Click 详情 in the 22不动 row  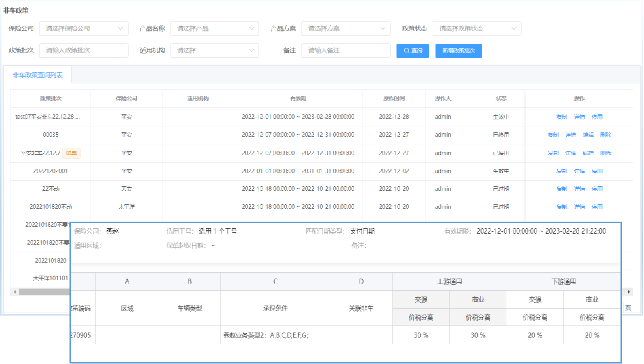[579, 189]
